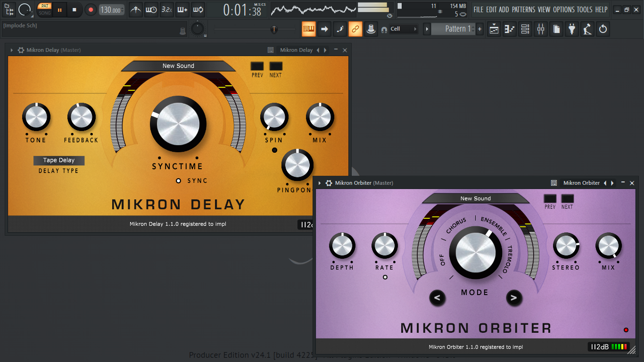The height and width of the screenshot is (362, 644).
Task: Toggle the orange link controller icon
Action: [x=355, y=29]
